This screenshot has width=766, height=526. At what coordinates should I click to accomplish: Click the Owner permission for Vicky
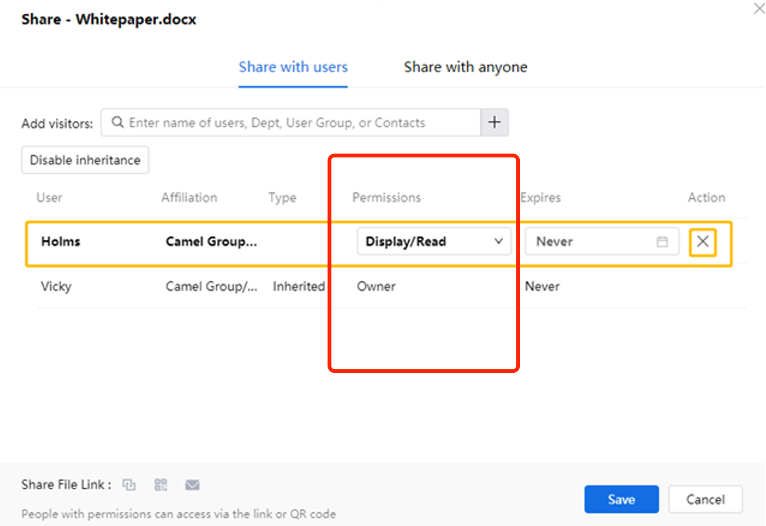click(376, 286)
